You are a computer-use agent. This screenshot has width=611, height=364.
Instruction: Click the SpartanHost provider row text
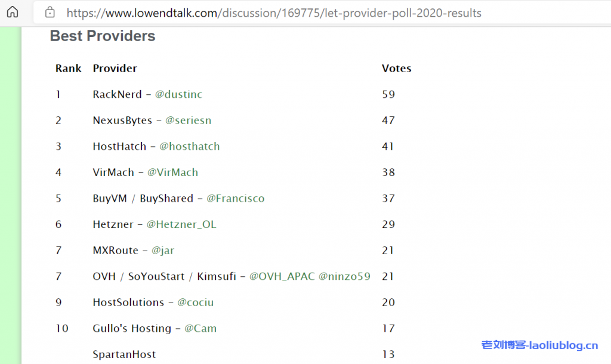pos(124,354)
